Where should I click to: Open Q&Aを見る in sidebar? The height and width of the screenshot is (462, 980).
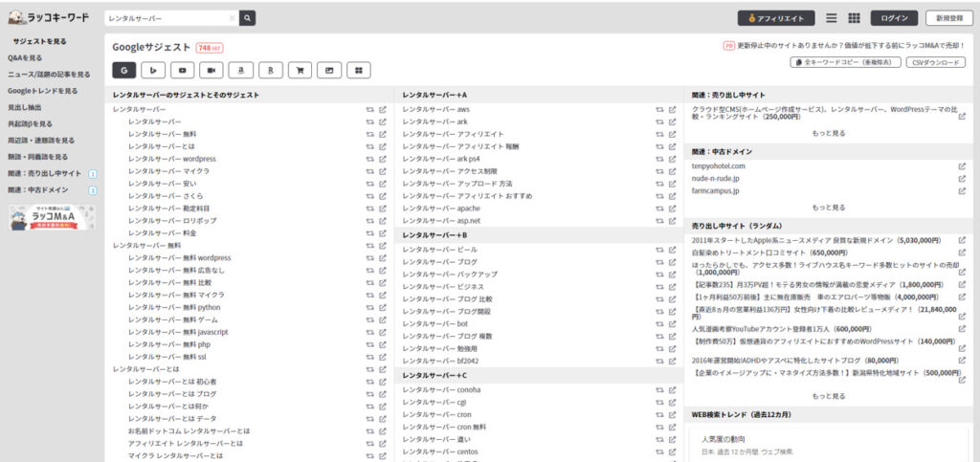click(25, 58)
